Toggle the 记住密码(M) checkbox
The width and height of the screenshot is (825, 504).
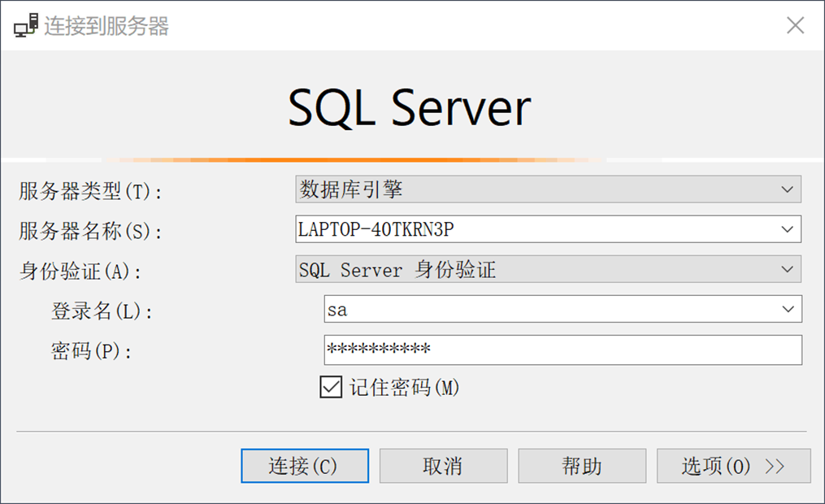click(x=331, y=387)
